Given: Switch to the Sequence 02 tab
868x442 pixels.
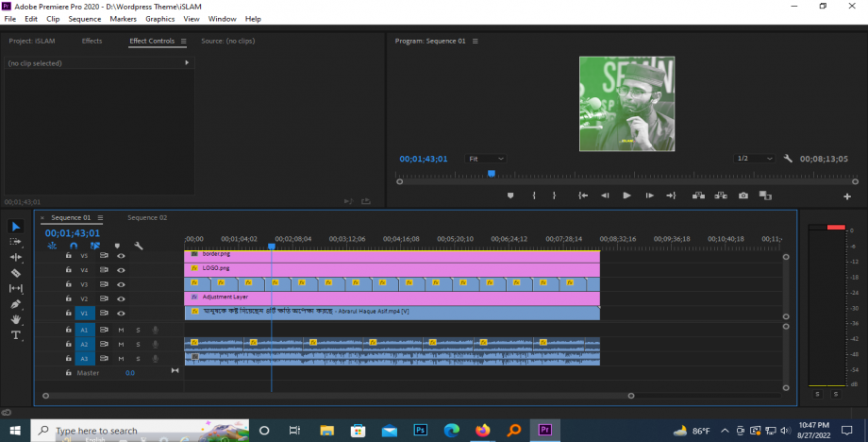Looking at the screenshot, I should tap(147, 217).
